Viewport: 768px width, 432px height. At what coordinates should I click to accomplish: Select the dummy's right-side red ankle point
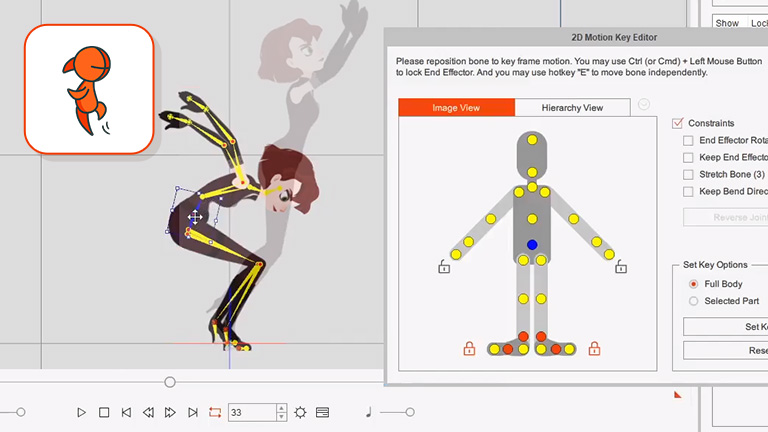click(541, 336)
